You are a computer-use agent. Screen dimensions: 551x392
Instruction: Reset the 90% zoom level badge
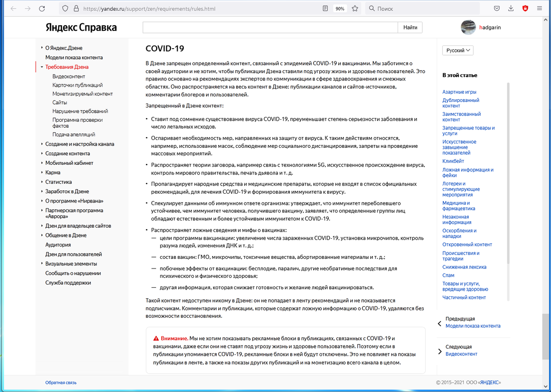click(x=340, y=9)
